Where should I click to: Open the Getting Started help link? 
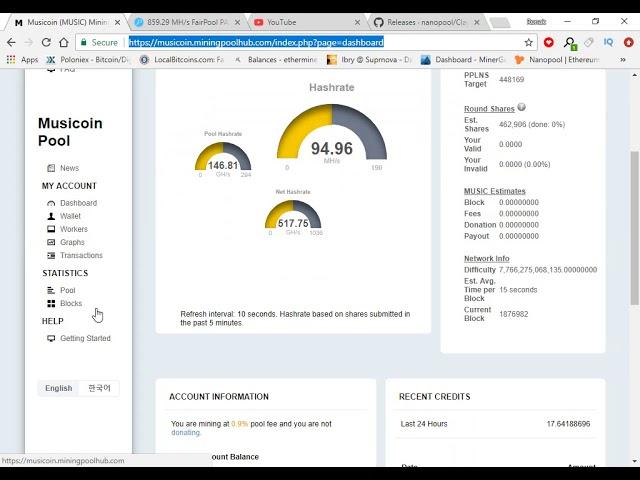(x=85, y=338)
